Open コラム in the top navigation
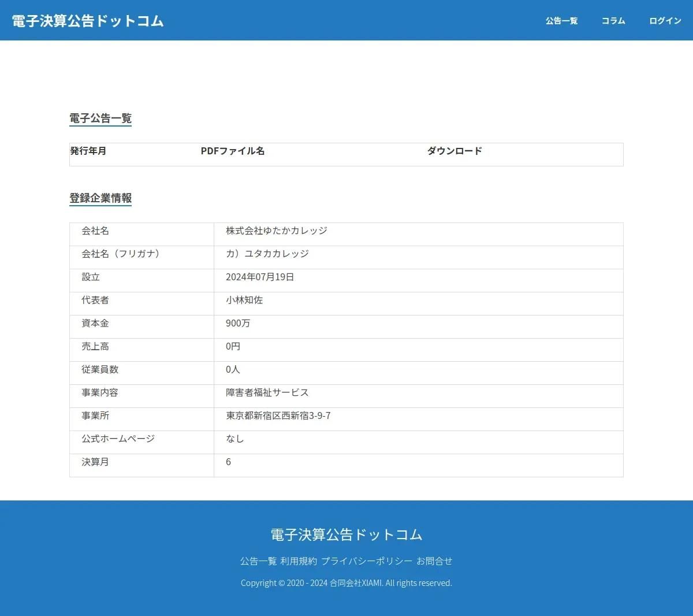Screen dimensions: 693x616 [613, 21]
